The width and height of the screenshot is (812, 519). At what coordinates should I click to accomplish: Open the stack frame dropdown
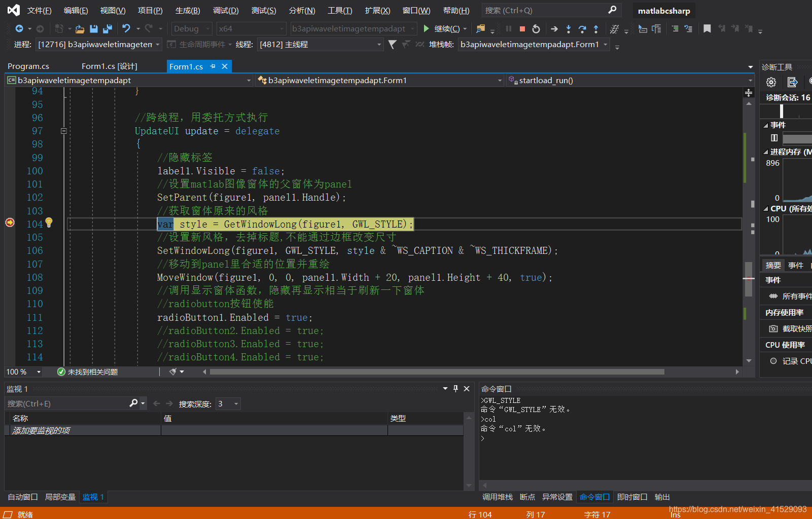coord(534,45)
